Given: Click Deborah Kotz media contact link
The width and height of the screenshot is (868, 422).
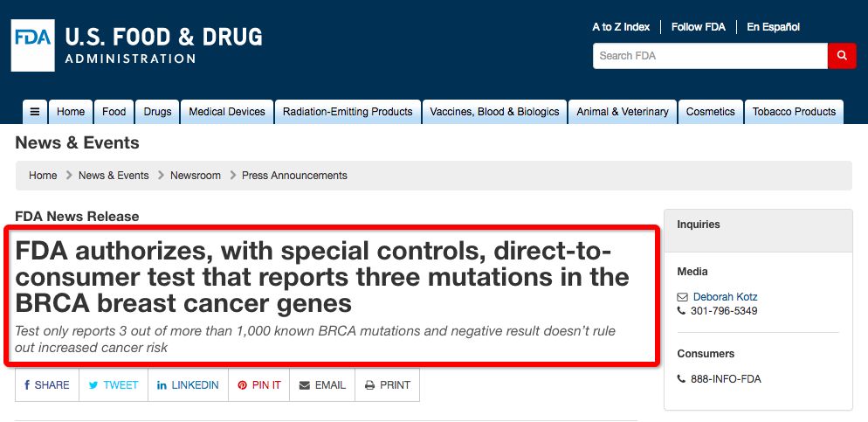Looking at the screenshot, I should (725, 297).
